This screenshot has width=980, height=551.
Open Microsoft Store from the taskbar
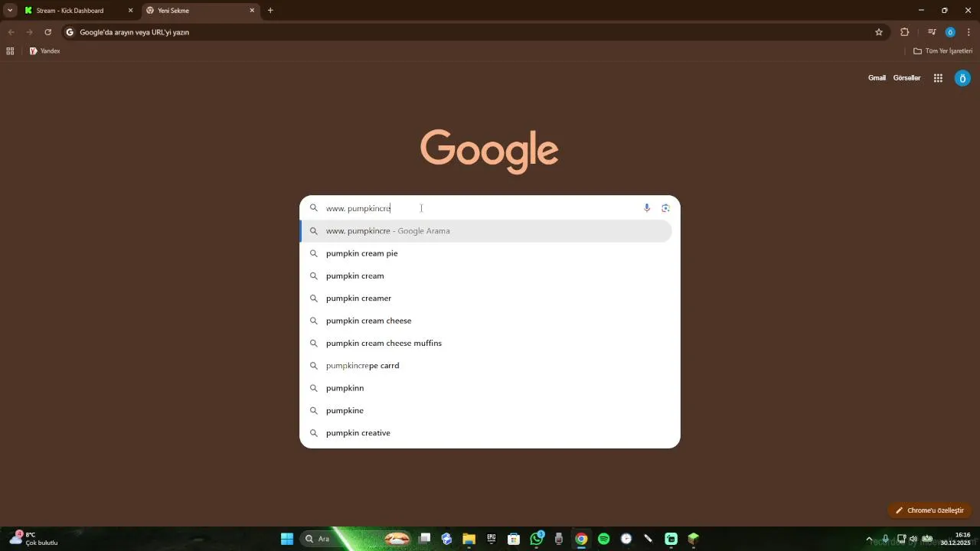[x=514, y=539]
